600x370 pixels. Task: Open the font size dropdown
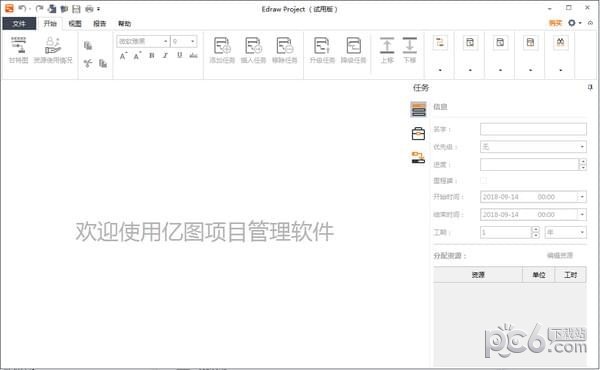tap(192, 41)
